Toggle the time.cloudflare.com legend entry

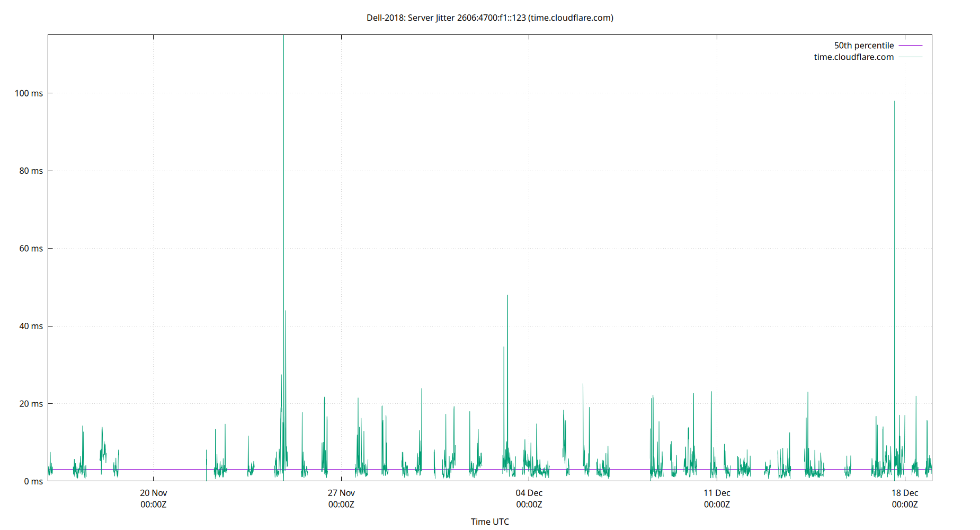point(853,57)
